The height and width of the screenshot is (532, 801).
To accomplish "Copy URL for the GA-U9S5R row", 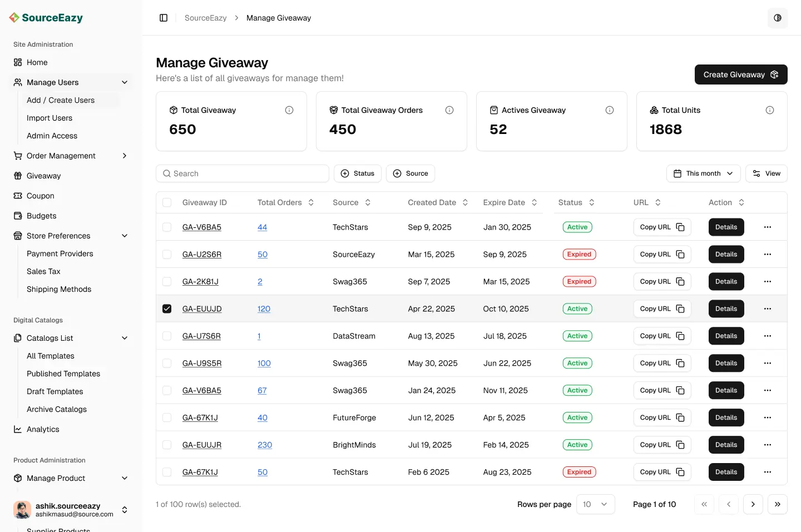I will pyautogui.click(x=662, y=363).
